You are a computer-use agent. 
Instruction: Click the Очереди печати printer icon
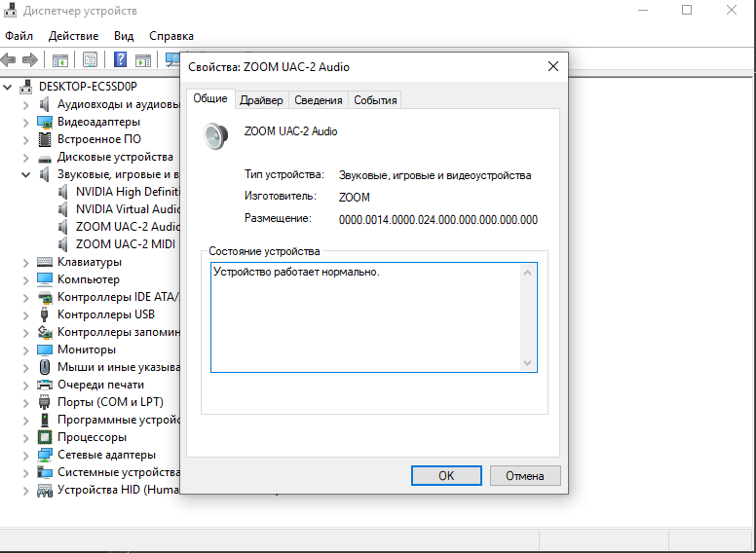[45, 385]
